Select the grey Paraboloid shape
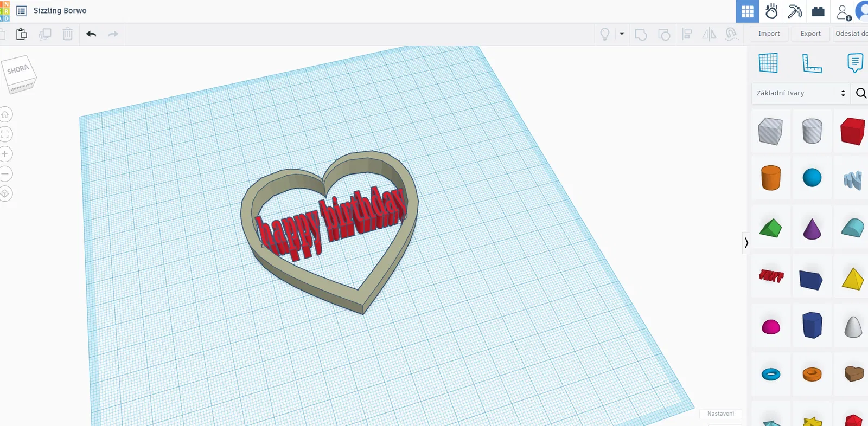Viewport: 868px width, 426px height. click(853, 327)
